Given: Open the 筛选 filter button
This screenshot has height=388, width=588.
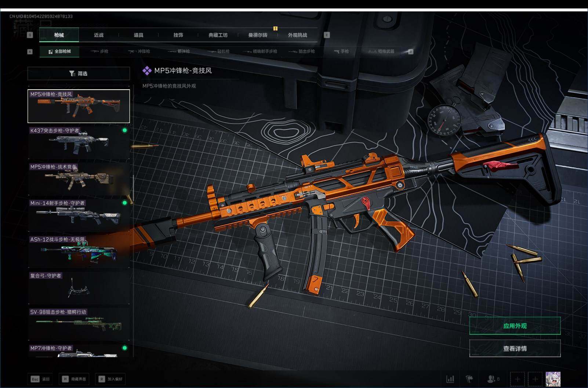Looking at the screenshot, I should (79, 73).
